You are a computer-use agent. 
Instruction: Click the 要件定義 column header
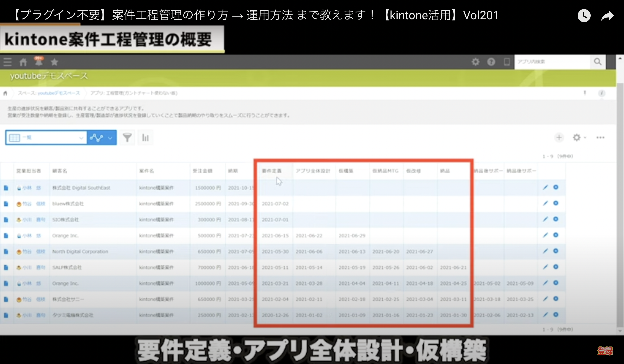click(x=271, y=171)
